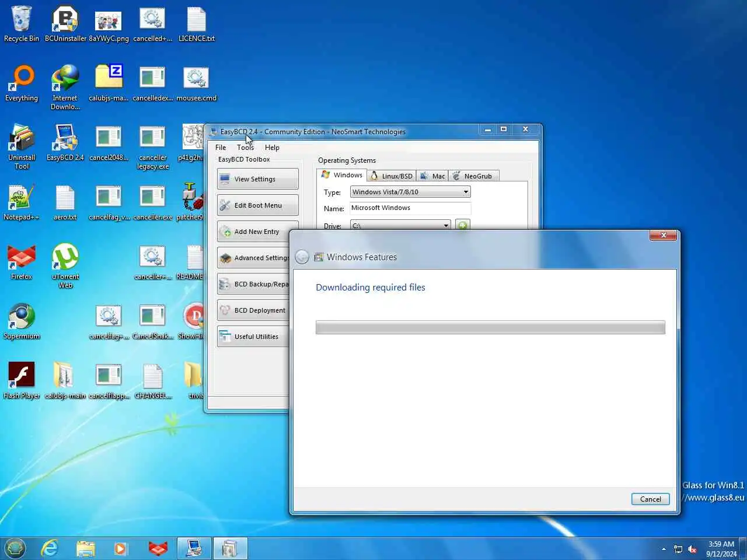Select canceller legacy.exe on desktop

click(x=153, y=147)
